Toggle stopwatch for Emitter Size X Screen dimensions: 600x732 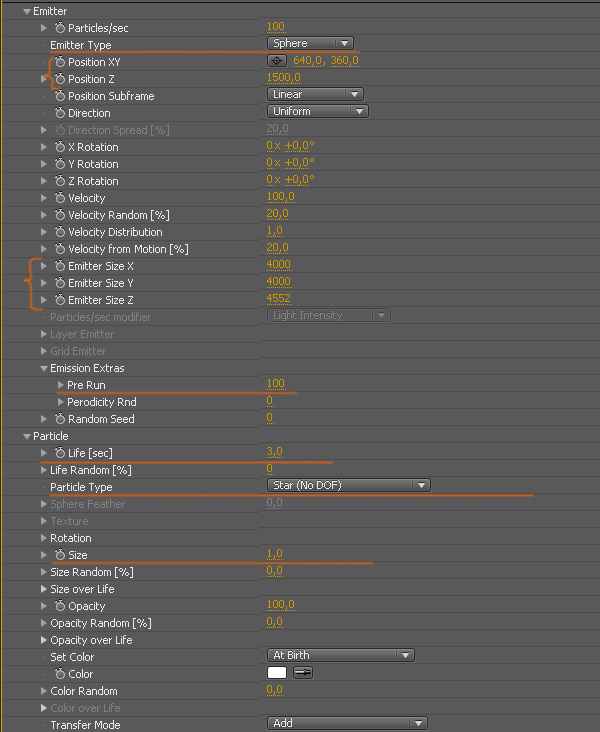[60, 266]
